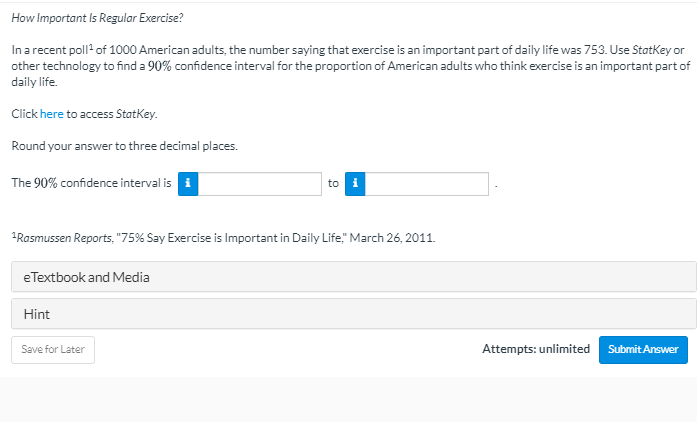Click the 'Attempts: unlimited' label
Image resolution: width=697 pixels, height=422 pixels.
(535, 349)
